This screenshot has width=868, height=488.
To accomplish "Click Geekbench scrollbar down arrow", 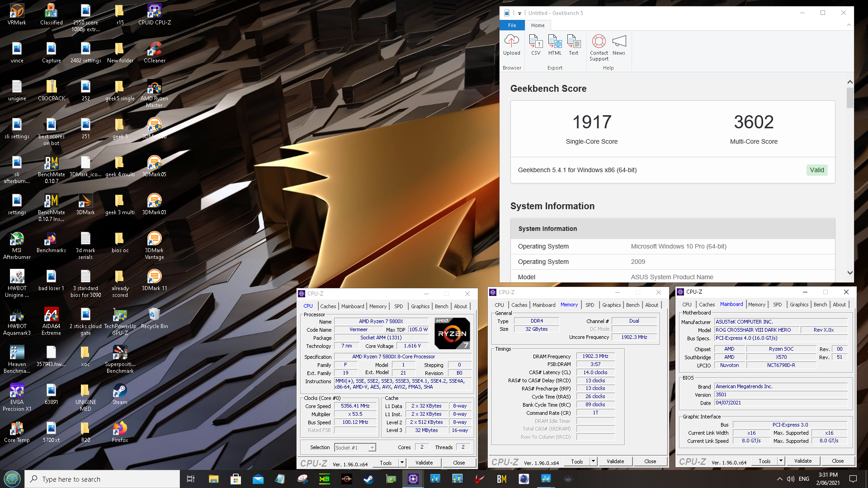I will (850, 273).
